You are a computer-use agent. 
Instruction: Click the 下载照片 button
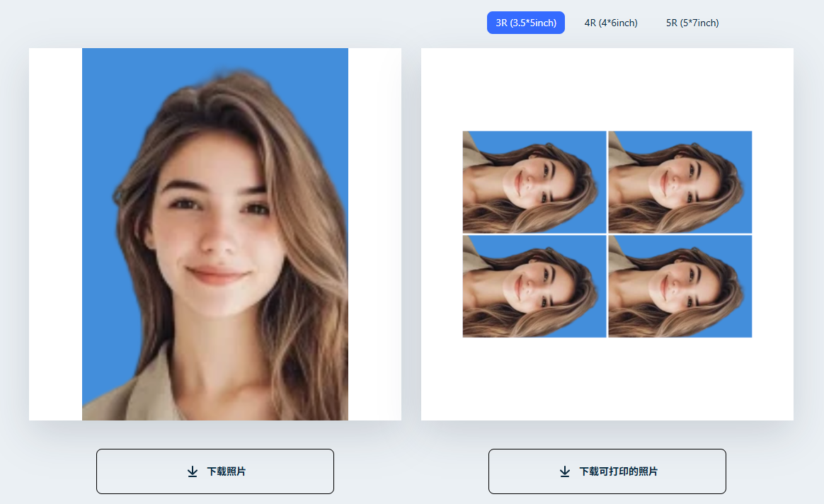click(x=214, y=471)
